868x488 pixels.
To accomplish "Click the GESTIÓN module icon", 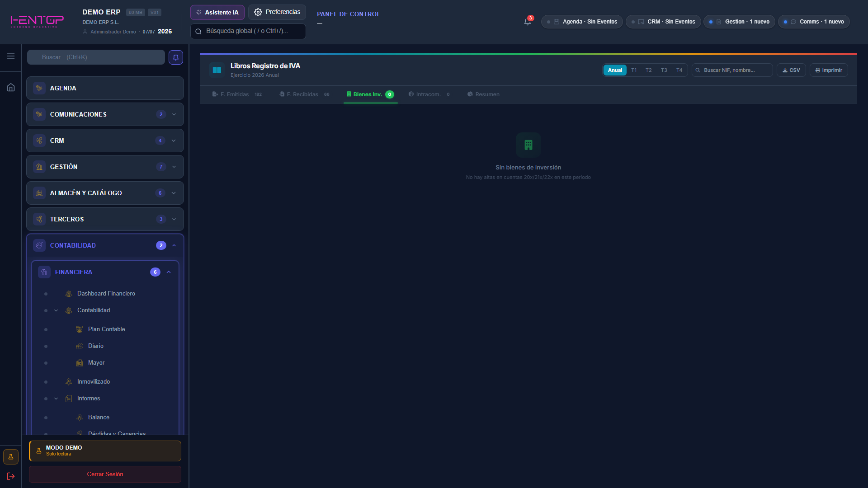I will [x=39, y=167].
